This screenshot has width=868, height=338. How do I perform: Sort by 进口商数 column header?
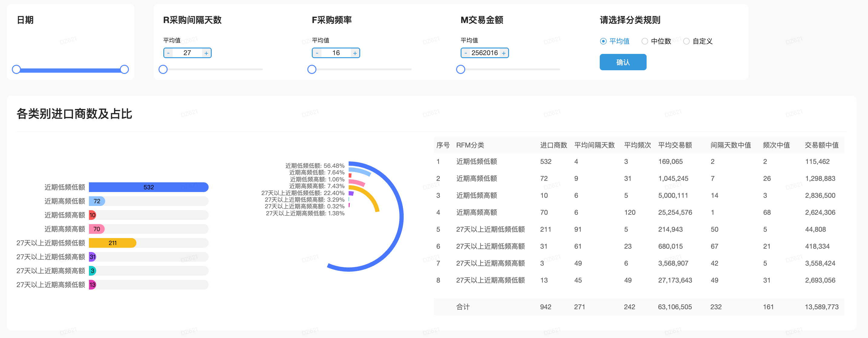[x=553, y=145]
